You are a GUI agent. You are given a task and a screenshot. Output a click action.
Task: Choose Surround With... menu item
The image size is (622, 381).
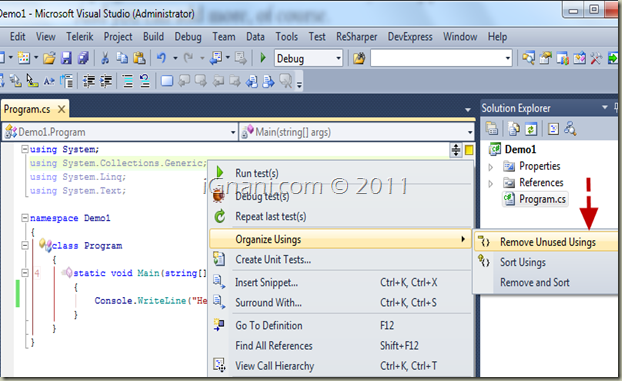(x=340, y=302)
